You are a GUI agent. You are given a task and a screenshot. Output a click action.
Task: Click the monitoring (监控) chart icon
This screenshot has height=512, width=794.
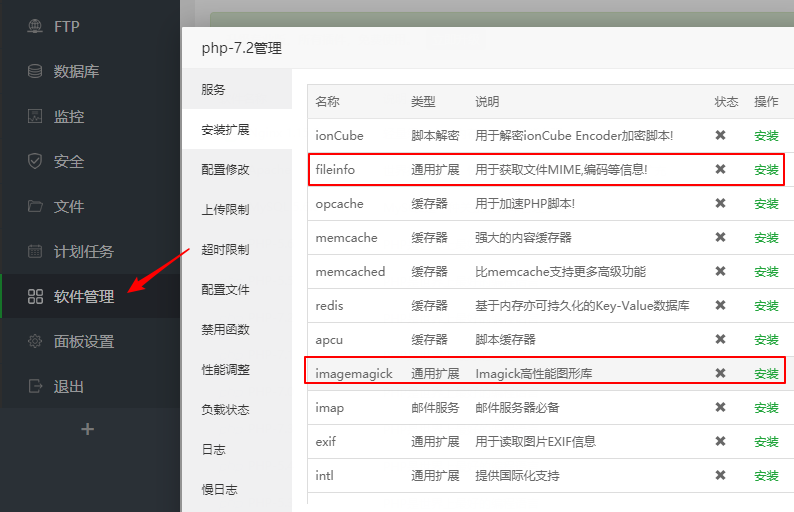point(35,116)
